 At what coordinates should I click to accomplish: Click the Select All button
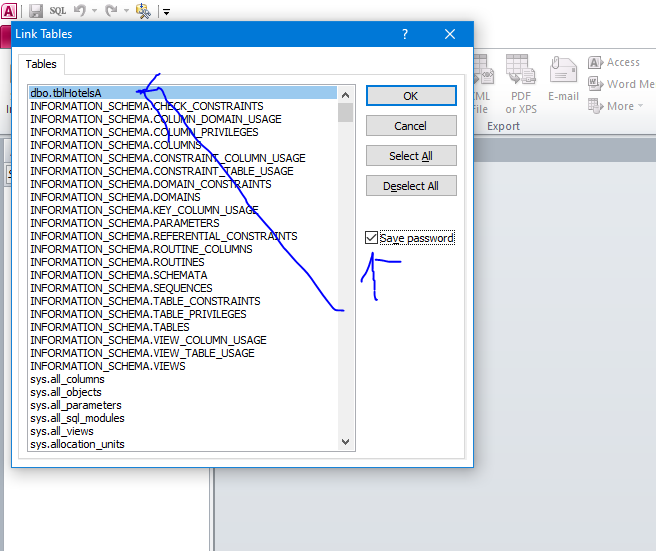point(411,156)
